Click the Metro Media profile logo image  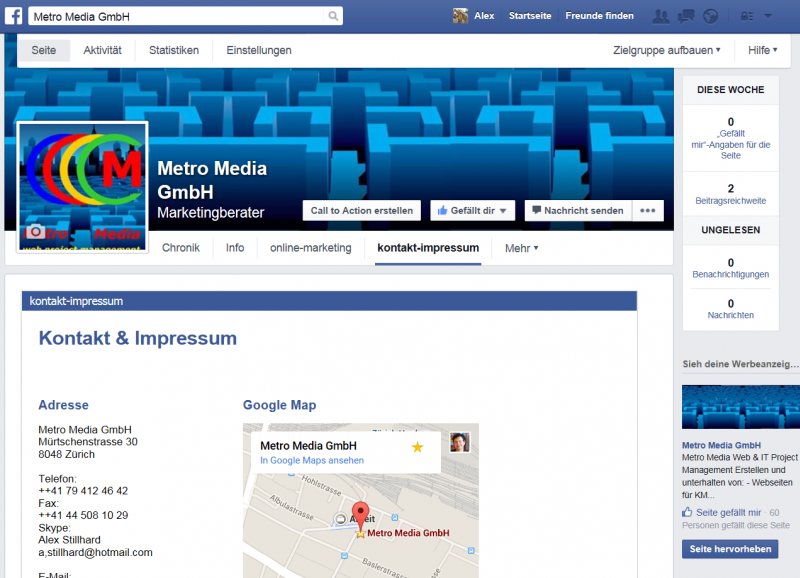[83, 187]
